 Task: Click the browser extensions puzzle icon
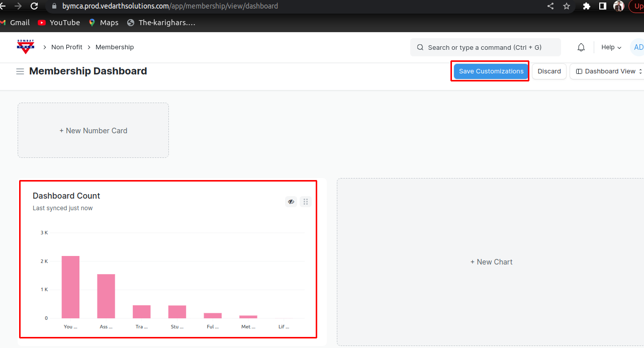(586, 6)
